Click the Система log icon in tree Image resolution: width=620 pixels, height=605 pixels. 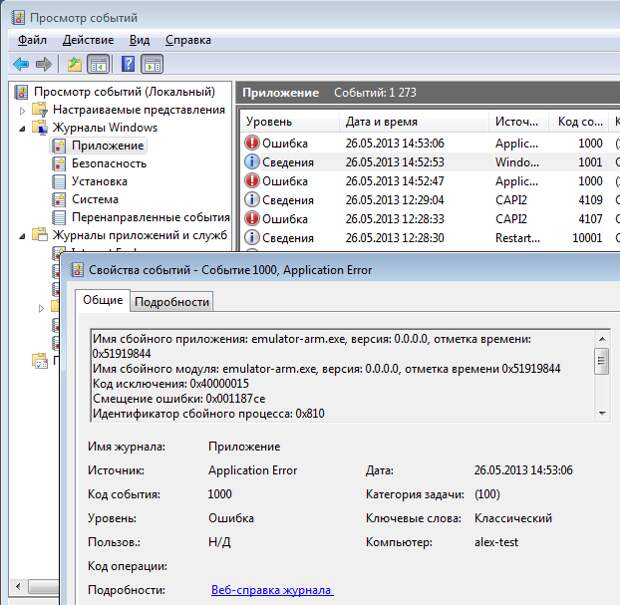click(x=59, y=199)
